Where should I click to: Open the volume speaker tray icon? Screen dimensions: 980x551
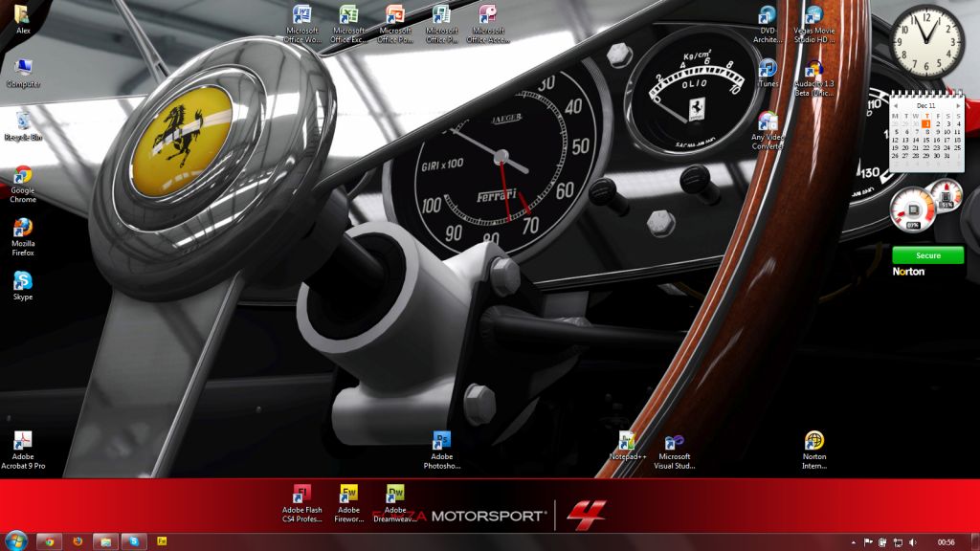coord(913,542)
